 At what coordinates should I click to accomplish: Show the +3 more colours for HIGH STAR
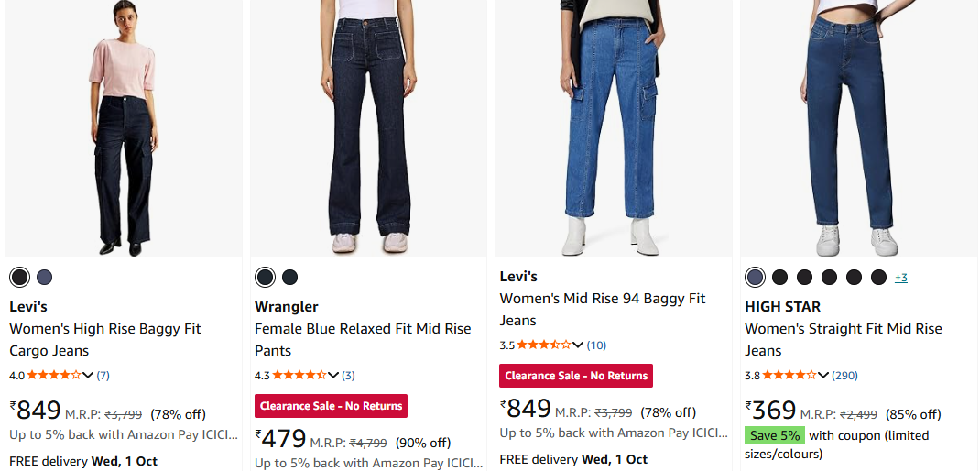901,277
